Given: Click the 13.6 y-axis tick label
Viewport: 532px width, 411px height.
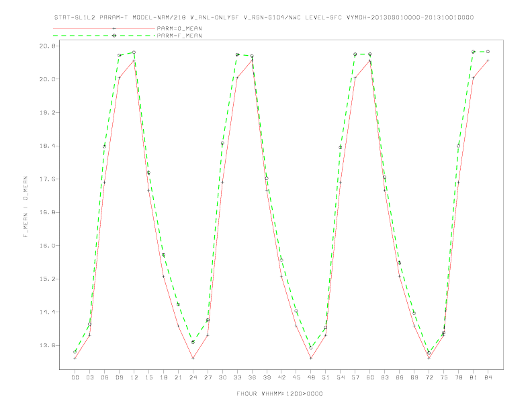Looking at the screenshot, I should tap(47, 346).
